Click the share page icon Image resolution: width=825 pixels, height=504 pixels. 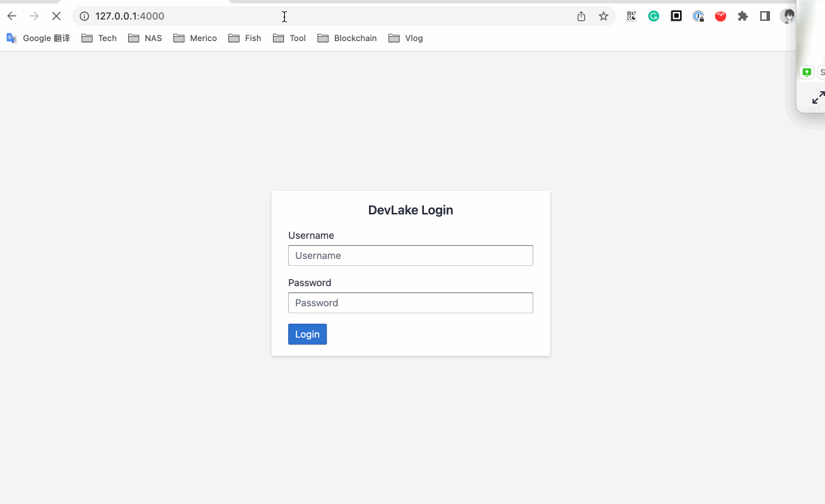[x=581, y=16]
